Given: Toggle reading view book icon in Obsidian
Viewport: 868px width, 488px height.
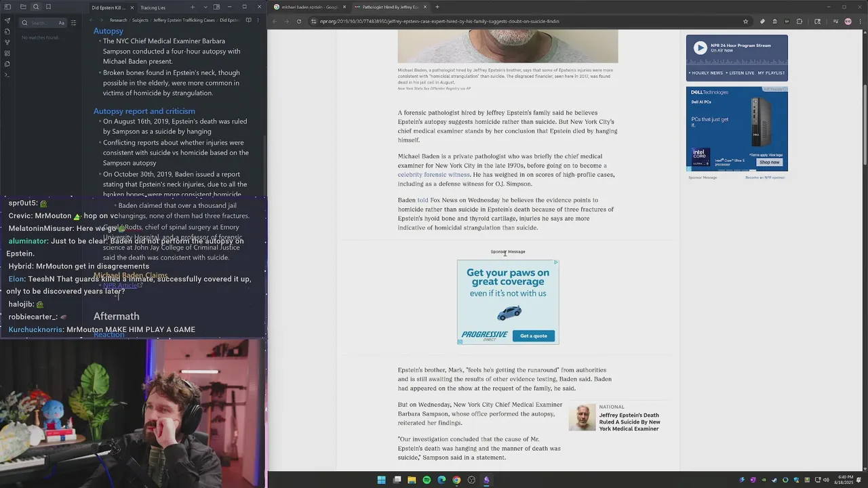Looking at the screenshot, I should point(248,20).
